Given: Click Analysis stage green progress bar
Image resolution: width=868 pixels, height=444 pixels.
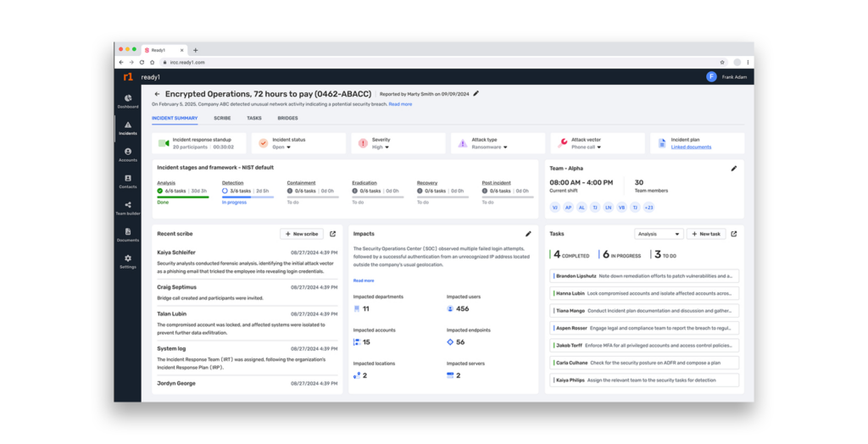Looking at the screenshot, I should tap(183, 197).
